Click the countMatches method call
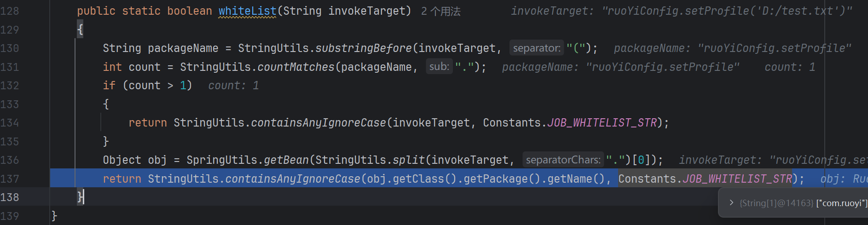Screen dimensions: 868x225 pyautogui.click(x=296, y=67)
